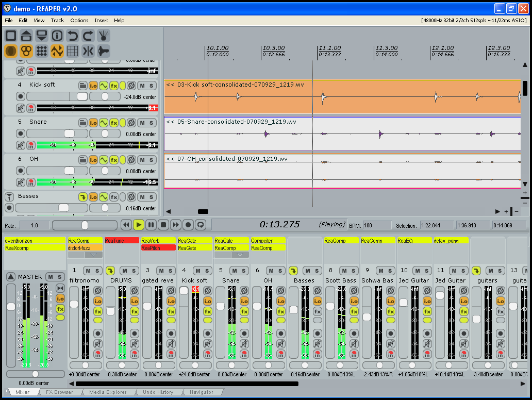Open fx chain for Kick soft track
The height and width of the screenshot is (400, 532).
[114, 86]
